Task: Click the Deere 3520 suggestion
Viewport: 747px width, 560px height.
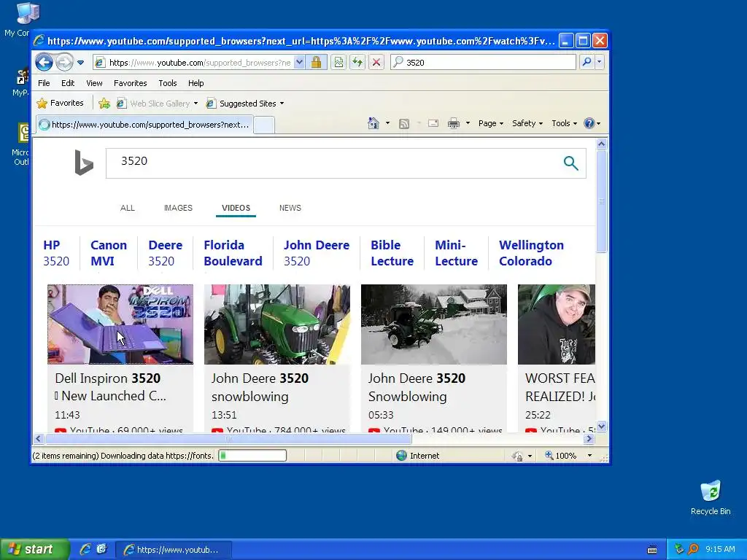Action: 166,253
